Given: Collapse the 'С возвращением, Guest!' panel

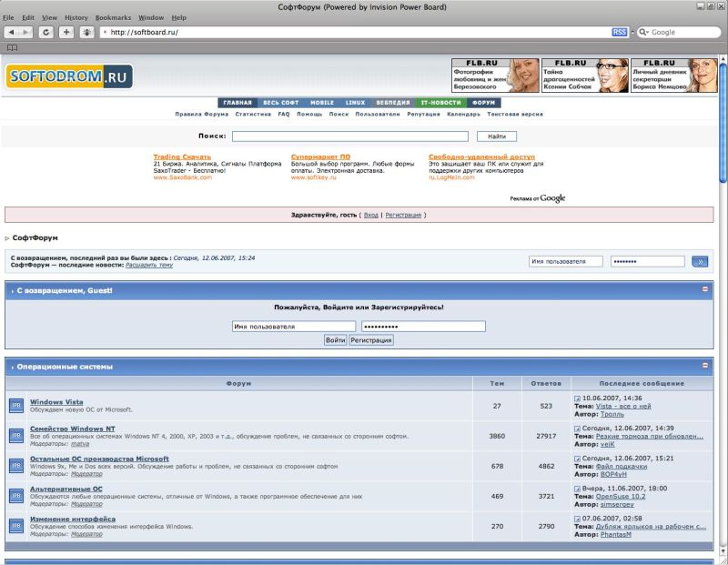Looking at the screenshot, I should click(704, 289).
